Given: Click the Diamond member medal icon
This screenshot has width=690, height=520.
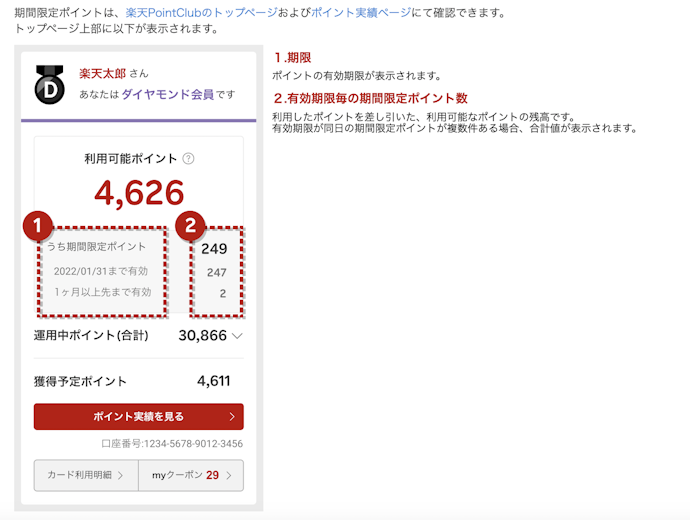Looking at the screenshot, I should click(x=49, y=84).
